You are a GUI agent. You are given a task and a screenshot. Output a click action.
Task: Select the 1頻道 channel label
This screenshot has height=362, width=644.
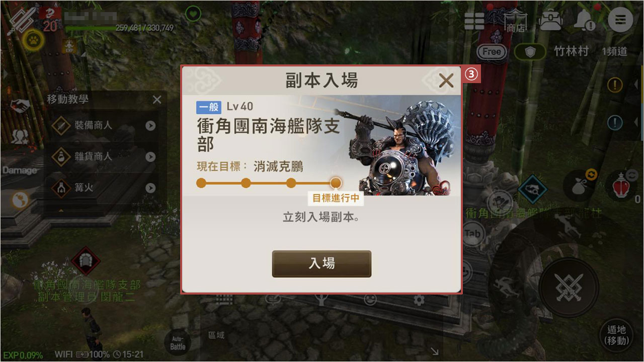(614, 51)
